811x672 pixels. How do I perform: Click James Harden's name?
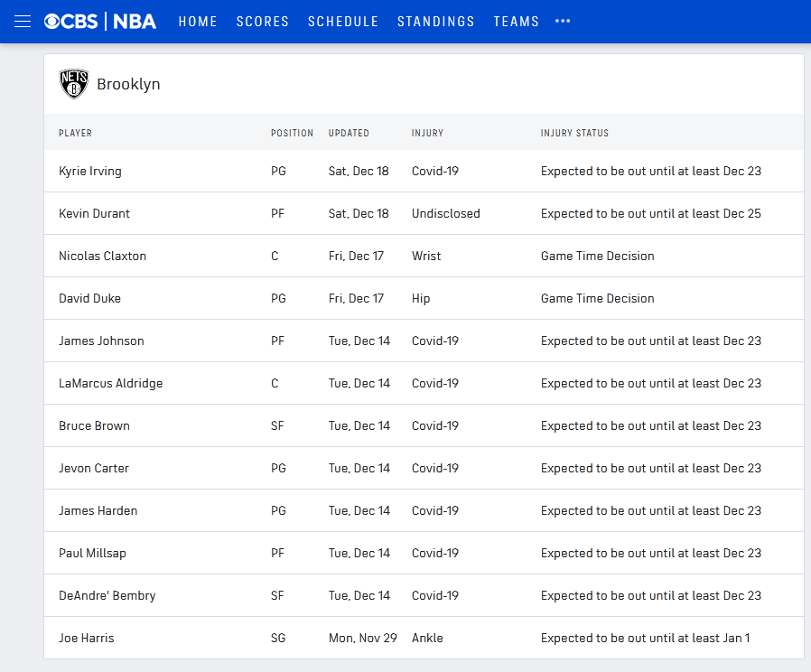click(98, 511)
